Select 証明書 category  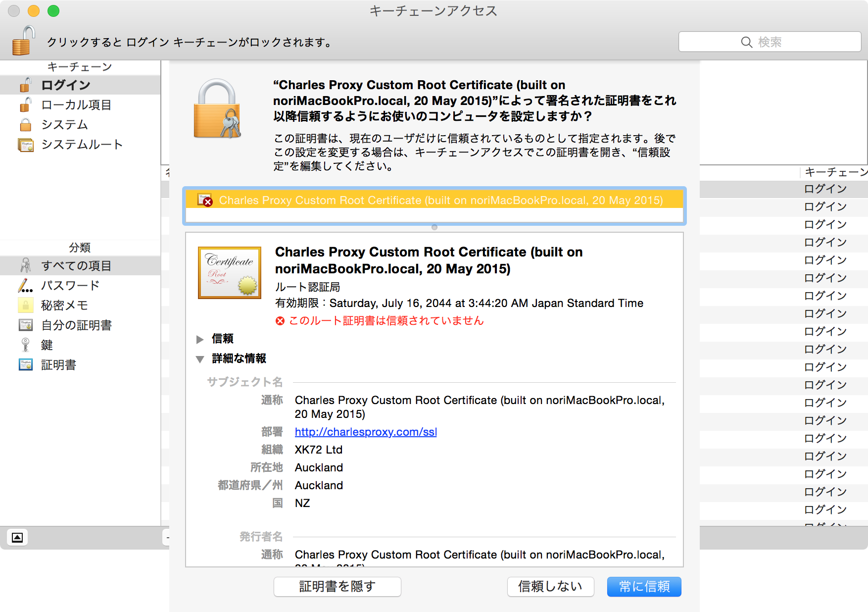click(80, 365)
